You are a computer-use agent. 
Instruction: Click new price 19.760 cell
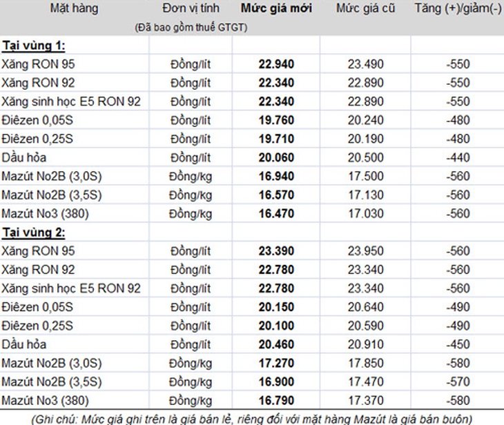276,120
